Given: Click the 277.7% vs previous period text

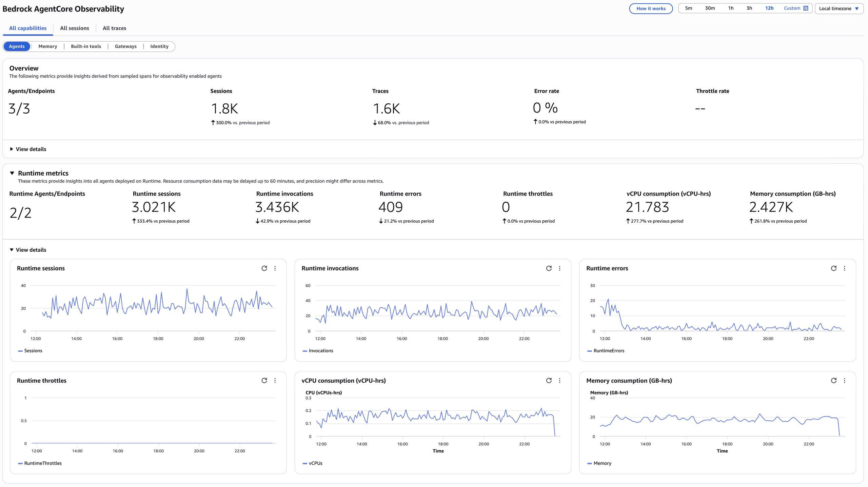Looking at the screenshot, I should [657, 221].
